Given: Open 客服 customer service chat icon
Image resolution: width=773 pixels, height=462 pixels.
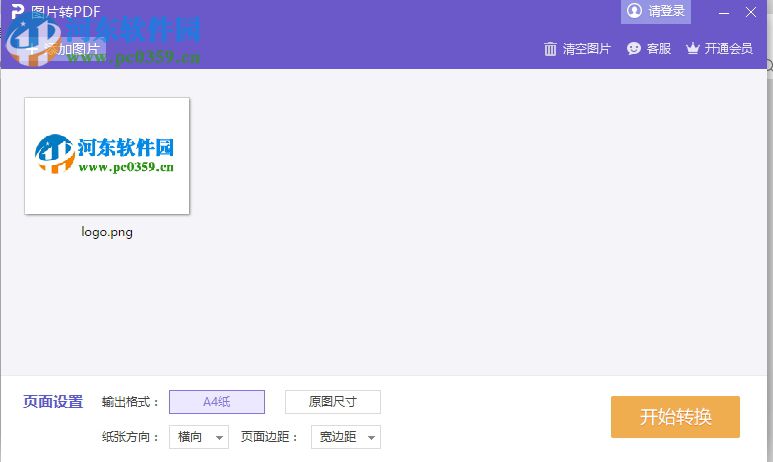Looking at the screenshot, I should pos(633,48).
